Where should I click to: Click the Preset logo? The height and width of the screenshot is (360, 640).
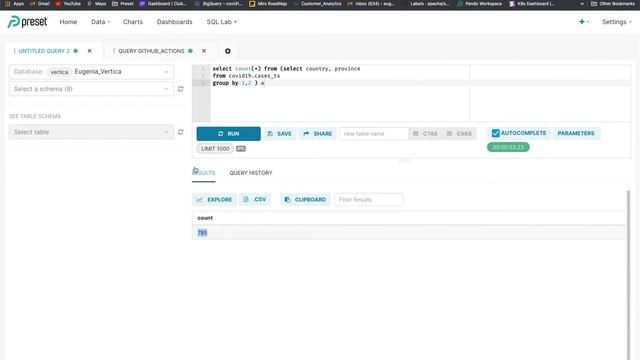click(x=27, y=22)
